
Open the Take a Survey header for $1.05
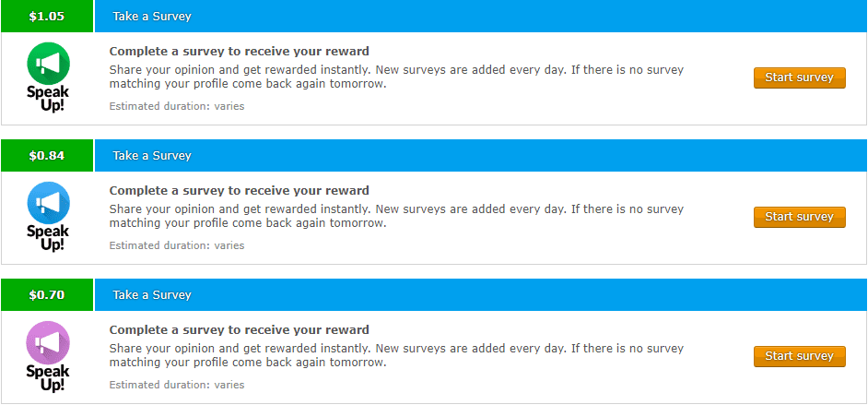481,16
